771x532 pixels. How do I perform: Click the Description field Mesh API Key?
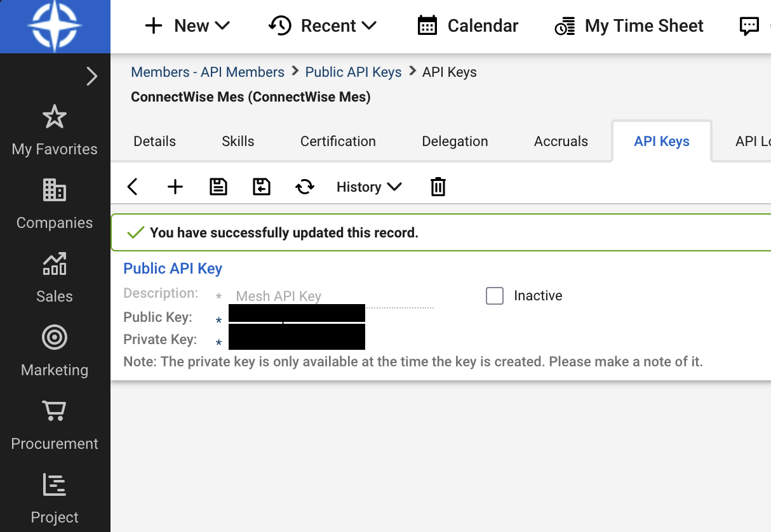coord(332,296)
